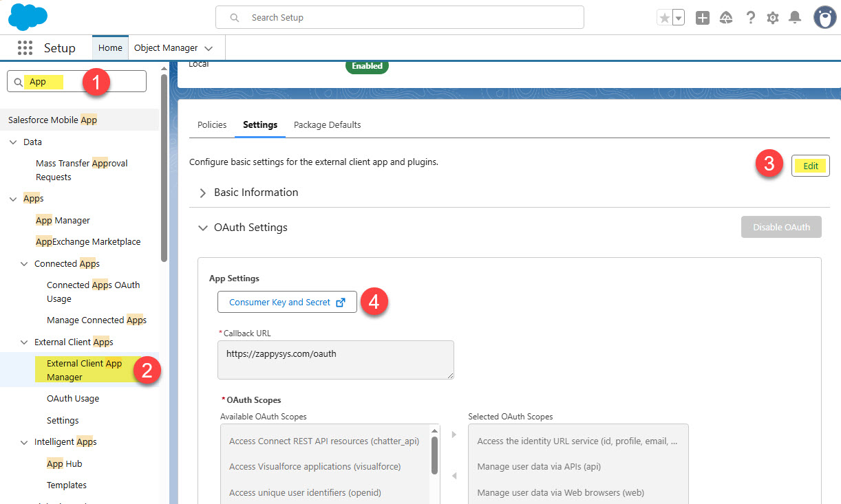The width and height of the screenshot is (841, 504).
Task: Expand the Basic Information section
Action: (x=203, y=193)
